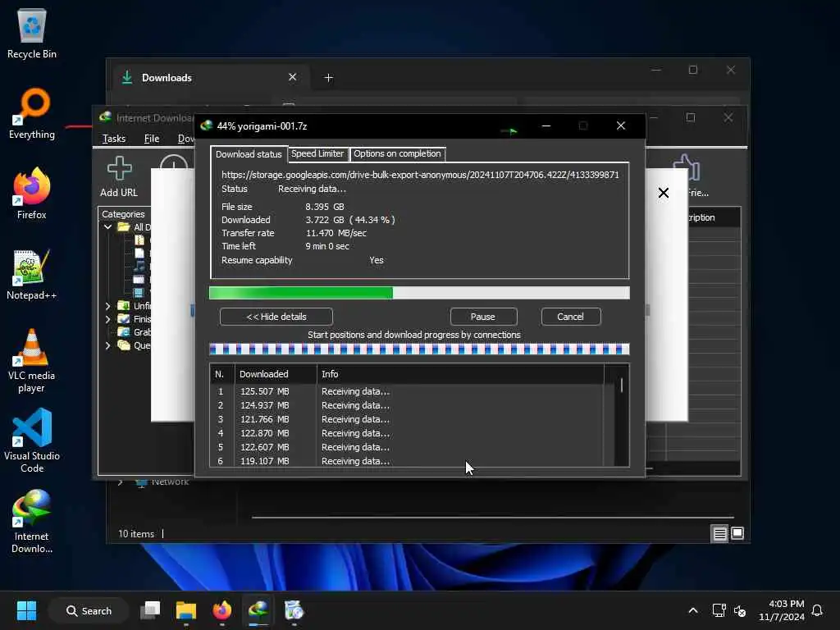Open the notification bell in taskbar
The width and height of the screenshot is (840, 630).
pyautogui.click(x=817, y=610)
